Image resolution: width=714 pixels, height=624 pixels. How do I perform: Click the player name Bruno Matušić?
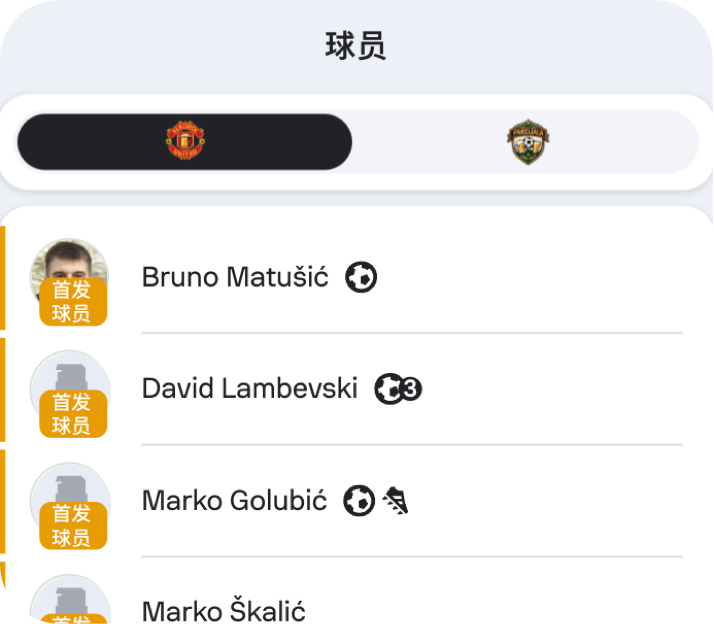(x=235, y=277)
